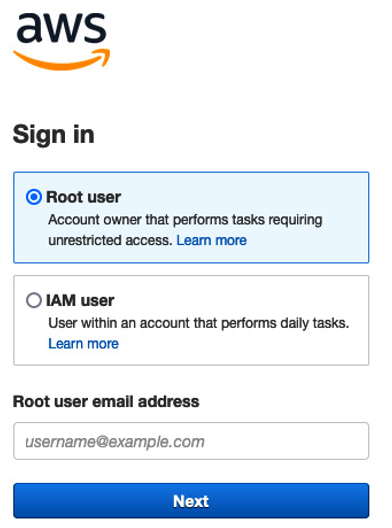This screenshot has height=528, width=392.
Task: Open Learn more link under IAM user
Action: pos(84,344)
